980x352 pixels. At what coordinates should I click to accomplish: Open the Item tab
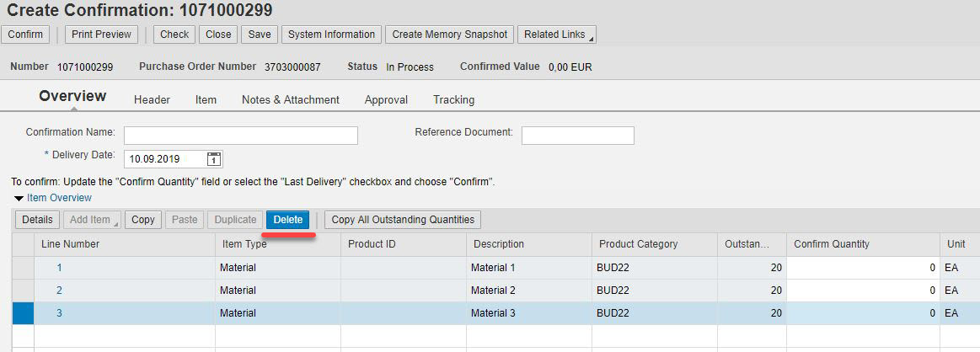click(x=206, y=100)
